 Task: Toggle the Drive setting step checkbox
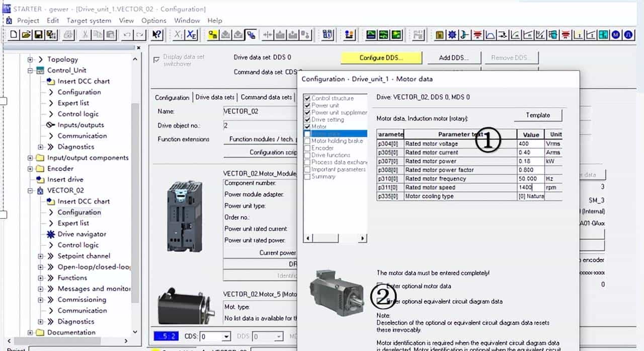point(307,119)
